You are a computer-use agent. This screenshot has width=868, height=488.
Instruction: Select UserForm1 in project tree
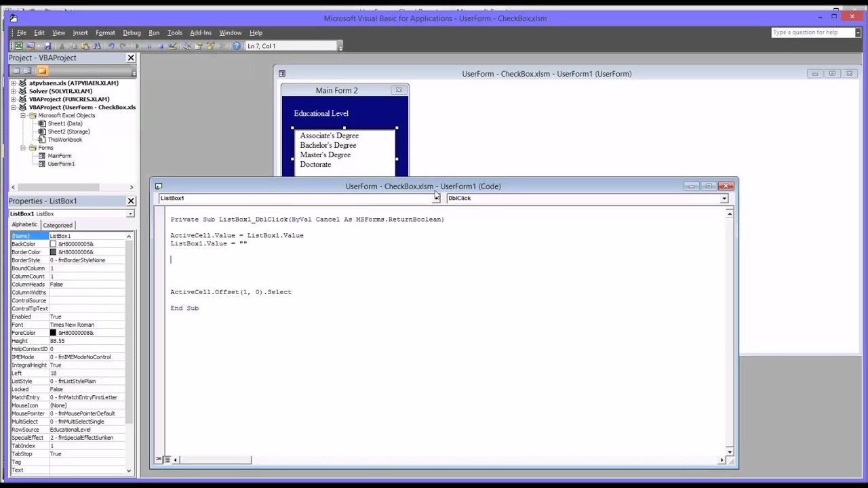[61, 164]
